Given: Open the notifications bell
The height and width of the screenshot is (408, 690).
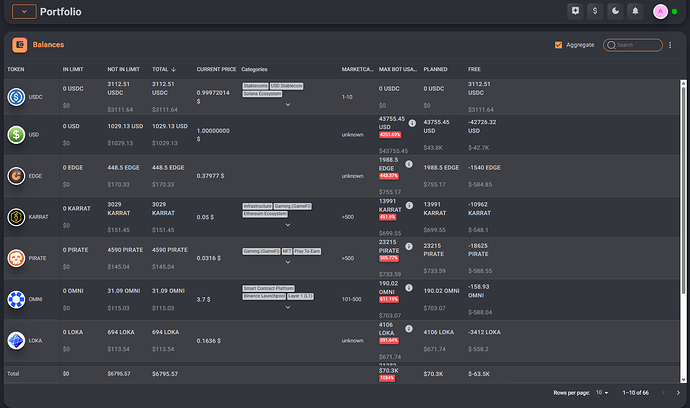Looking at the screenshot, I should [635, 11].
